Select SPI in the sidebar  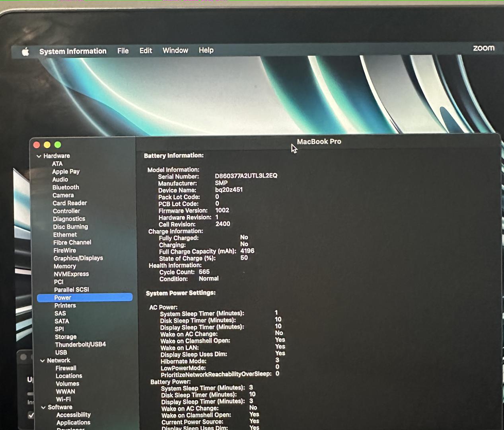(x=59, y=329)
